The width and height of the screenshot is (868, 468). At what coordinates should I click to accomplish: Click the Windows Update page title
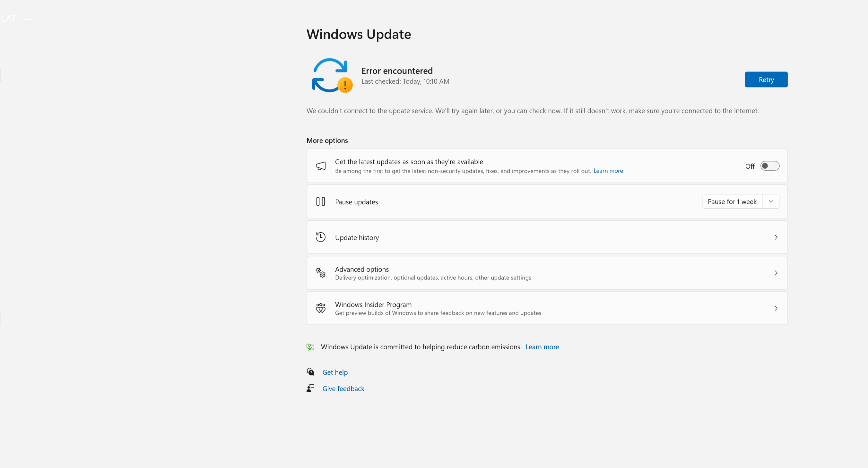click(x=359, y=34)
